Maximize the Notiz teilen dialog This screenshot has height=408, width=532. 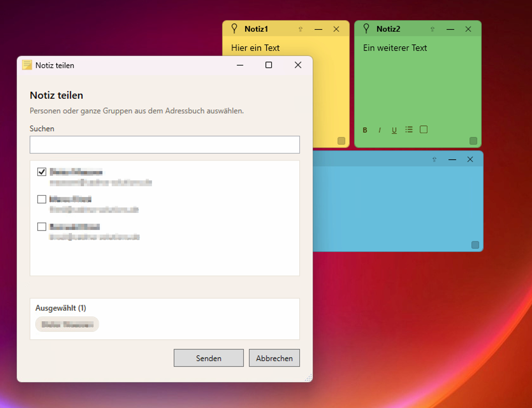269,65
